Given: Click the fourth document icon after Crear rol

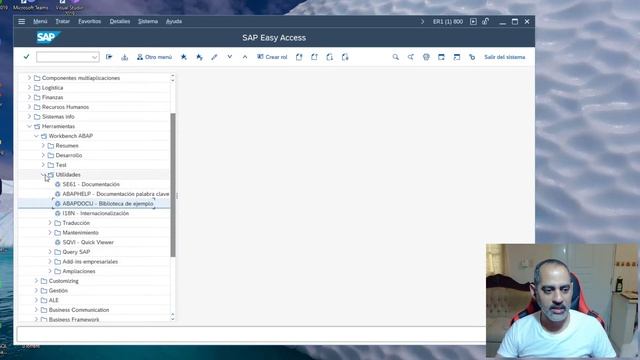Looking at the screenshot, I should pos(345,57).
